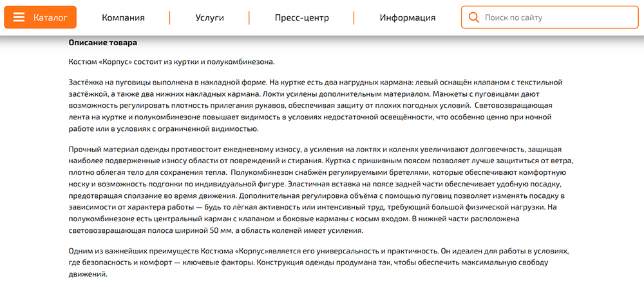This screenshot has width=644, height=287.
Task: Click the paragraph starting "Одним из важнейших преимуществ"
Action: pos(318,262)
